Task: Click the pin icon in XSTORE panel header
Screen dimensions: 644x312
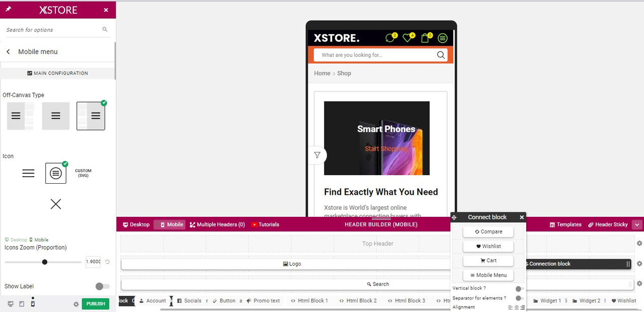Action: tap(8, 10)
